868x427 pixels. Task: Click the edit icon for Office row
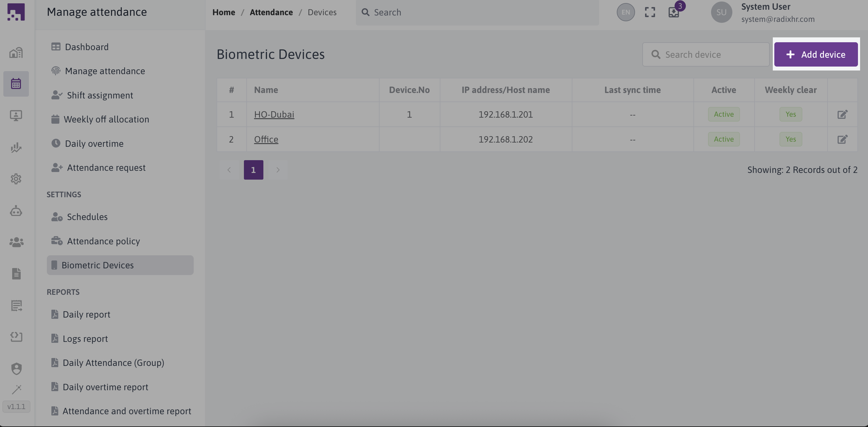pyautogui.click(x=842, y=139)
